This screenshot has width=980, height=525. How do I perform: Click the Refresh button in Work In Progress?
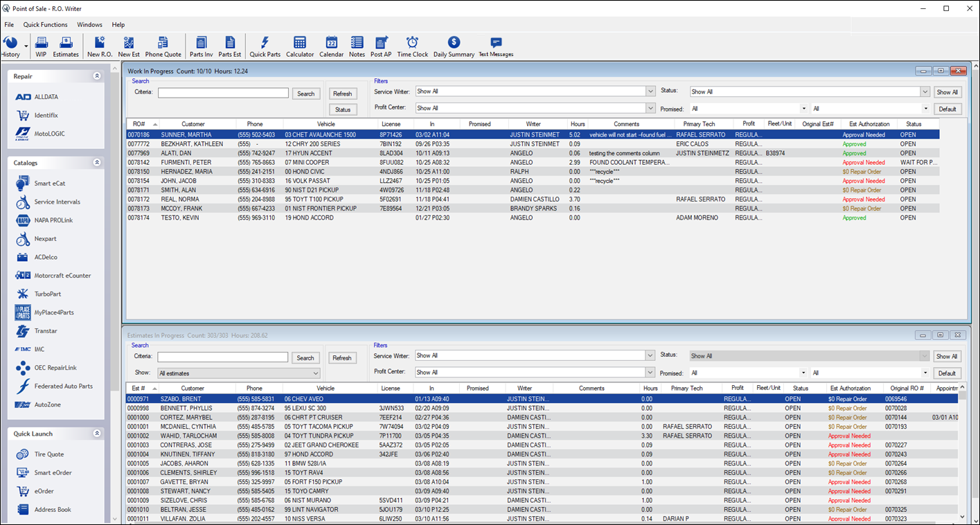coord(342,94)
